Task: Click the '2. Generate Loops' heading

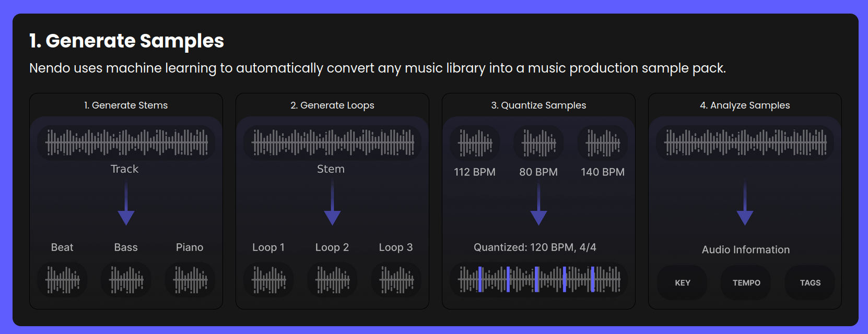Action: point(332,105)
